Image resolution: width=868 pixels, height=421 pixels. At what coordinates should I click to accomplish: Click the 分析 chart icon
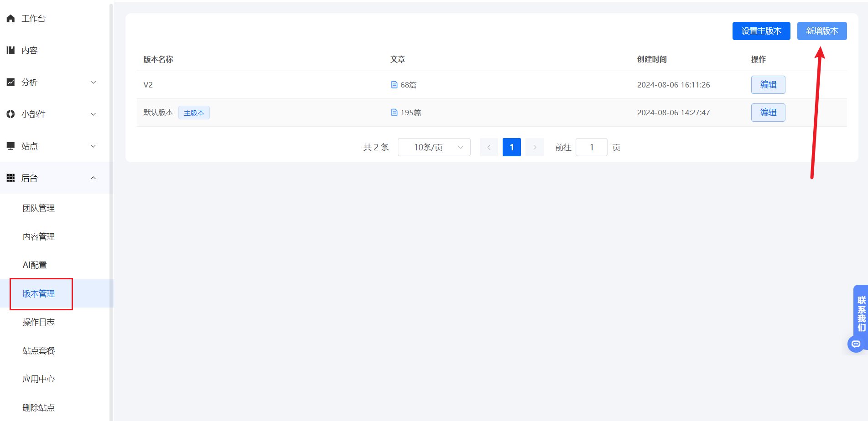click(10, 82)
